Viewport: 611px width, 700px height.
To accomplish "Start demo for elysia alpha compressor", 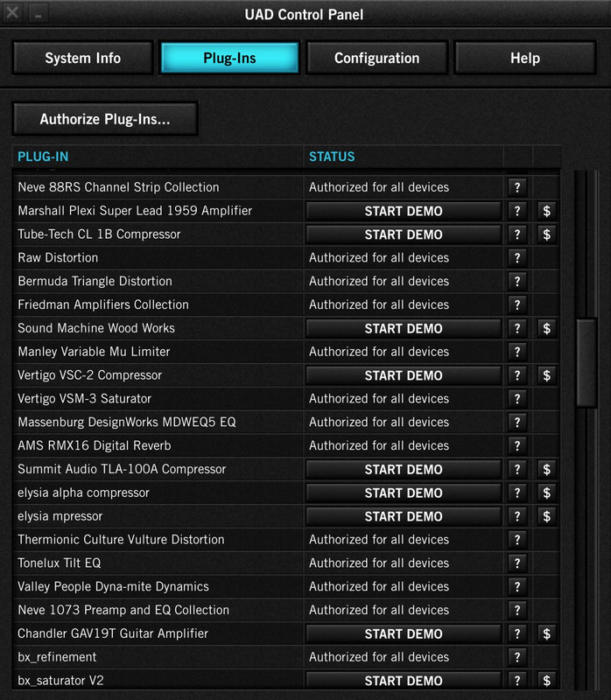I will click(404, 493).
